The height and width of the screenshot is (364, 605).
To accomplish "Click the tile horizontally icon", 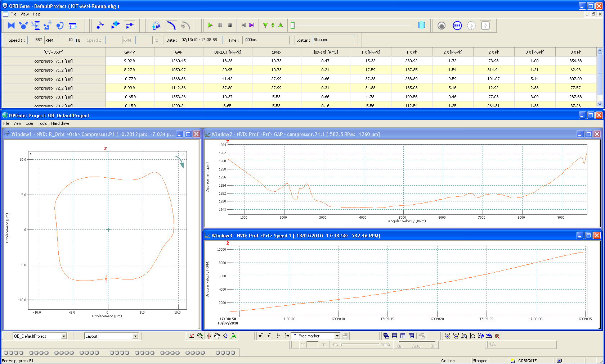I will pos(394,336).
